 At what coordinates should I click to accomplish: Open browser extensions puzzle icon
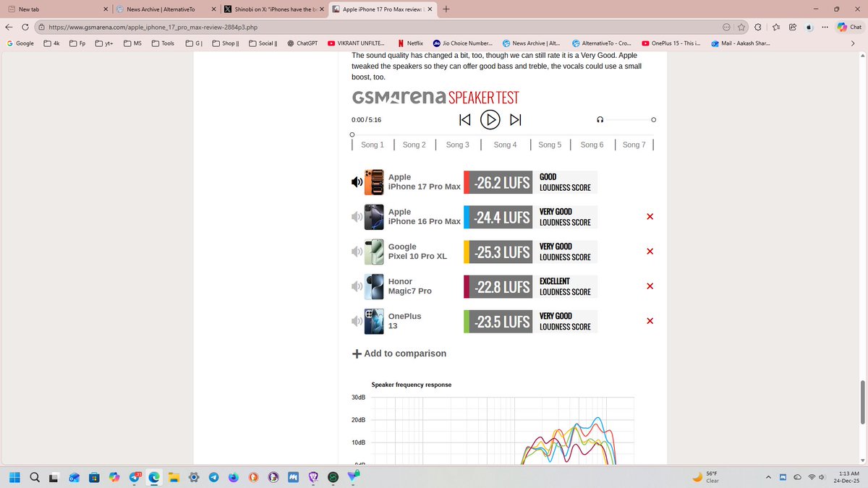[757, 27]
